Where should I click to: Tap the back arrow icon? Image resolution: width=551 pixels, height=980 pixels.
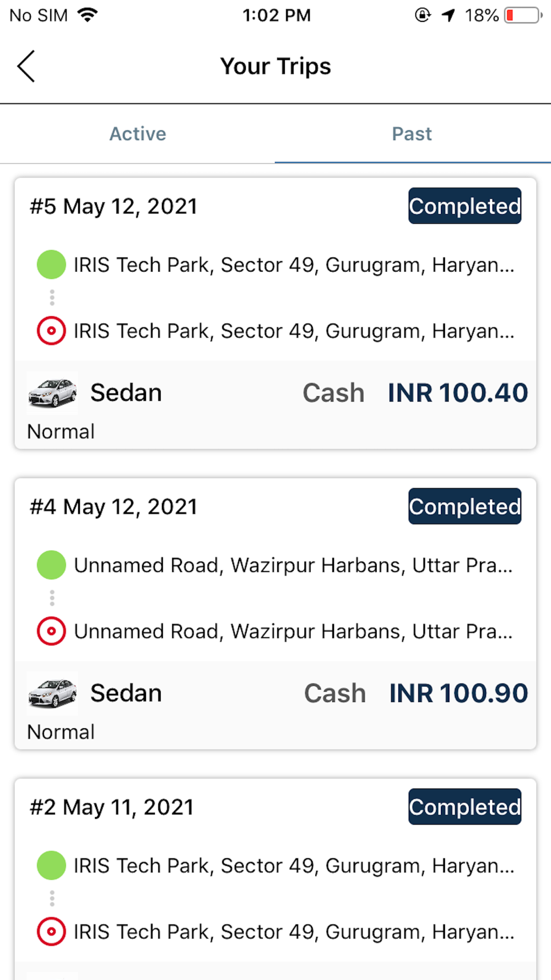26,66
